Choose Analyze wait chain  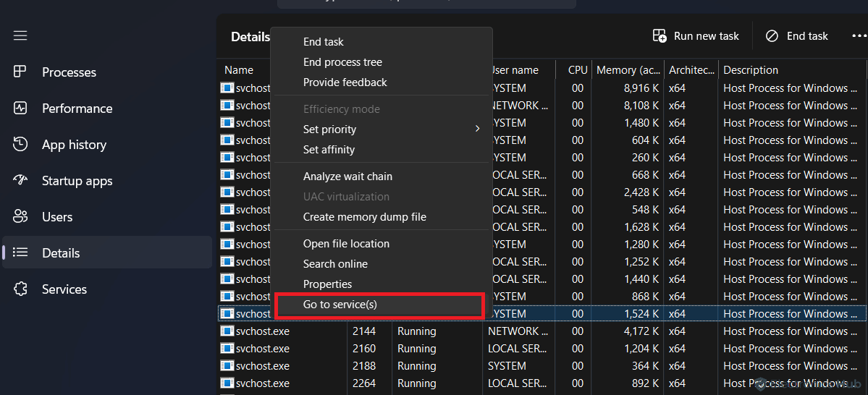pos(347,177)
